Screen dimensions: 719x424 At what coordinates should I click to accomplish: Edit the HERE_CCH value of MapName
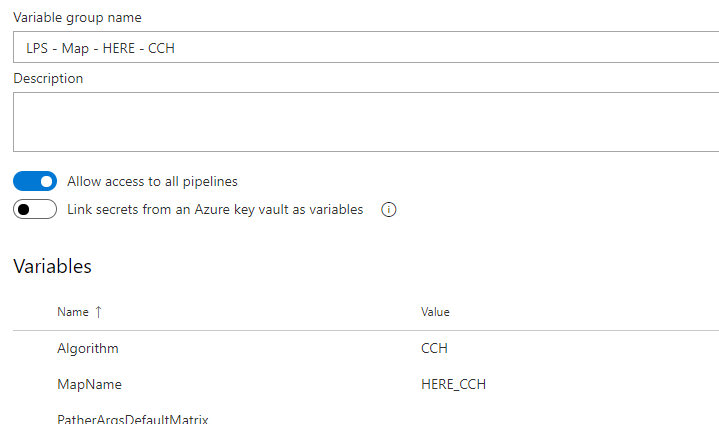(454, 384)
